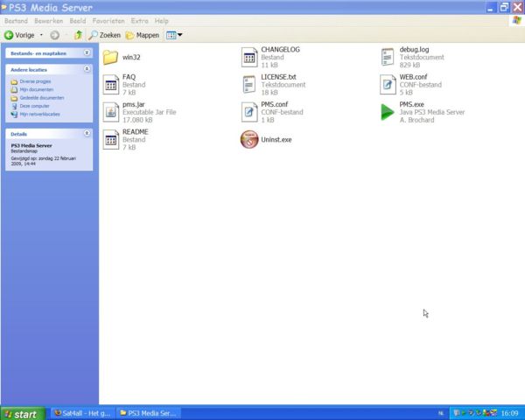This screenshot has width=525, height=420.
Task: Click the Uninst.exe file name
Action: pos(276,140)
